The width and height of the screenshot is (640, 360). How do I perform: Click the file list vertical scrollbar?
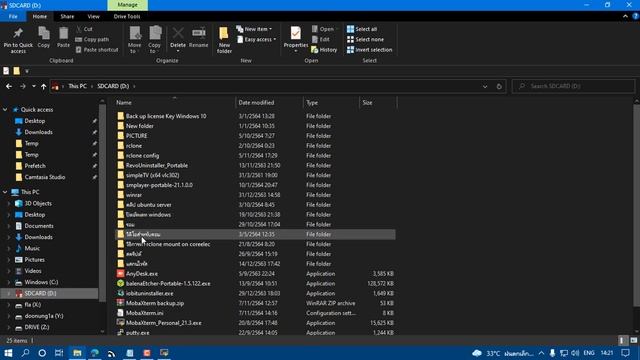636,204
